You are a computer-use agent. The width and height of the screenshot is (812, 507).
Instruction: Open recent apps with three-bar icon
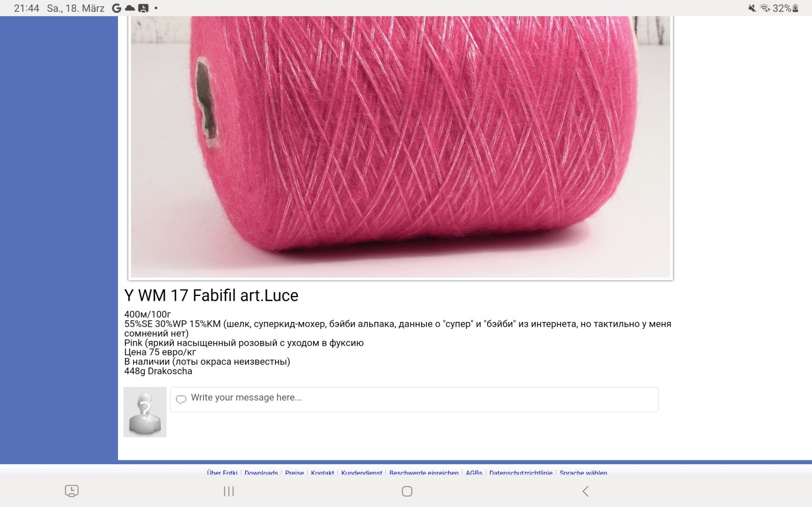(229, 491)
